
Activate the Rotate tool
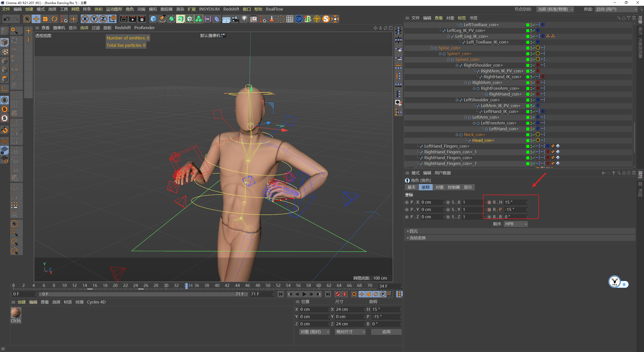click(54, 19)
